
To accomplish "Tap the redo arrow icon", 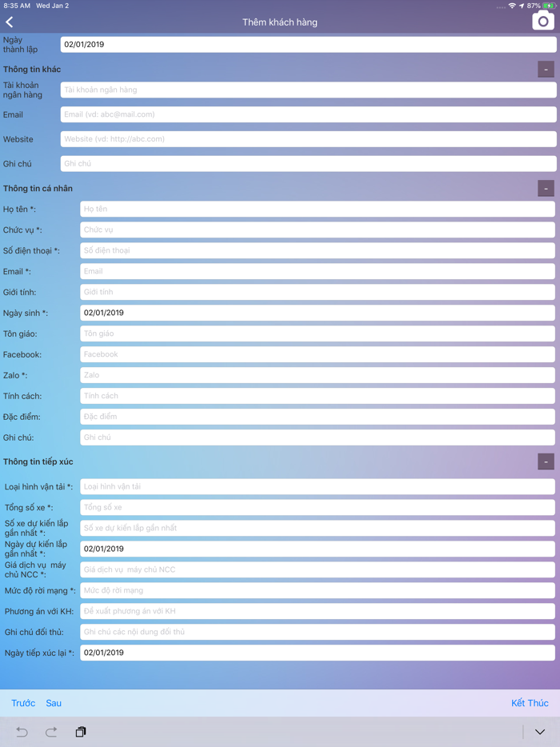I will point(51,732).
